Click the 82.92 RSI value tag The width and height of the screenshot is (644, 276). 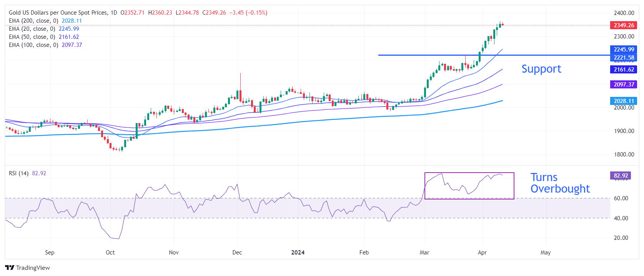tap(620, 176)
